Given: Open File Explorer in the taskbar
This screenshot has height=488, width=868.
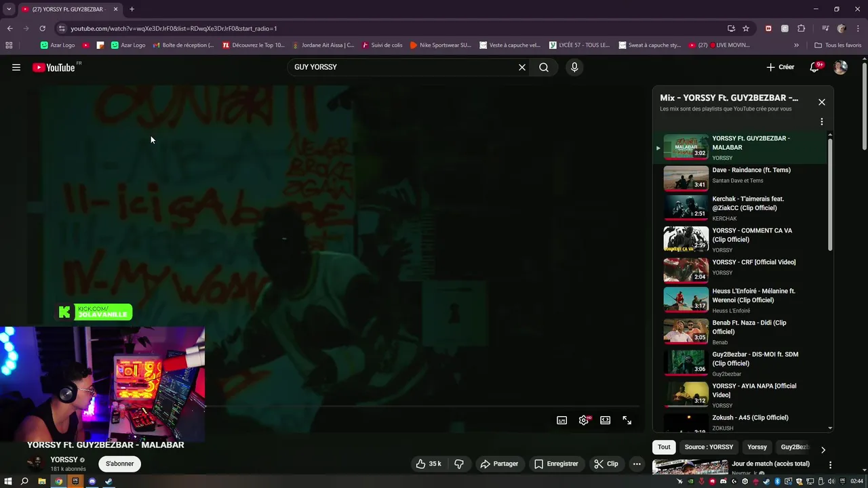Looking at the screenshot, I should [x=41, y=481].
